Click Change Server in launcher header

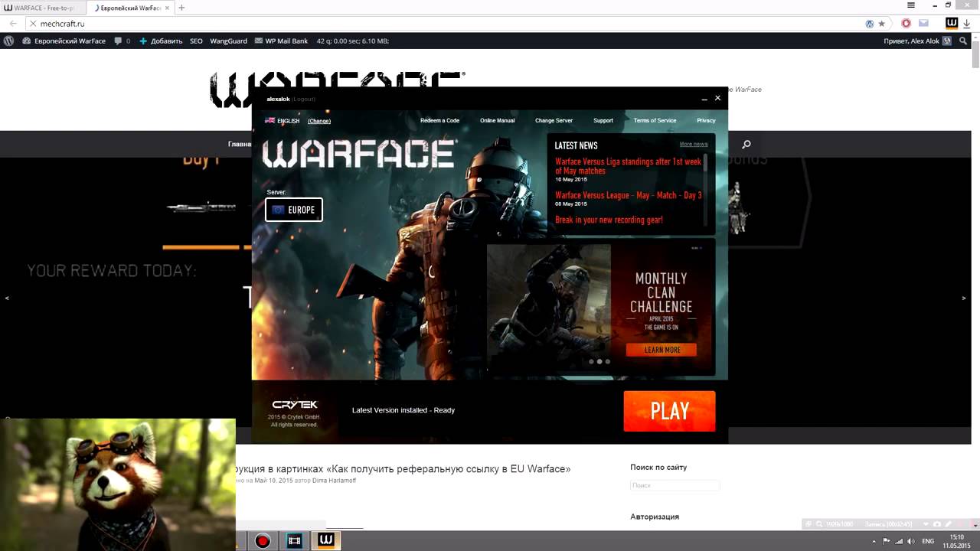point(554,120)
